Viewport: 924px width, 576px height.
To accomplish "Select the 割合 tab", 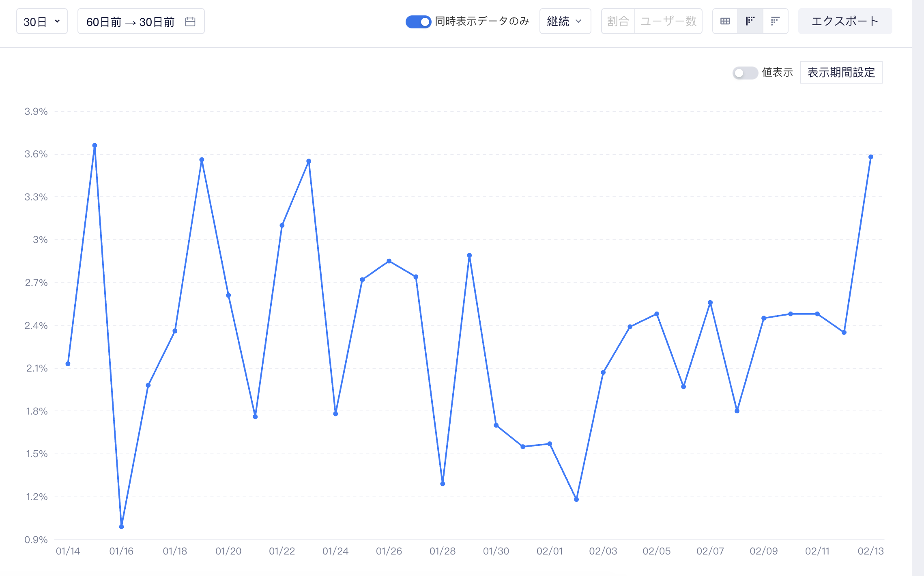I will [x=618, y=21].
